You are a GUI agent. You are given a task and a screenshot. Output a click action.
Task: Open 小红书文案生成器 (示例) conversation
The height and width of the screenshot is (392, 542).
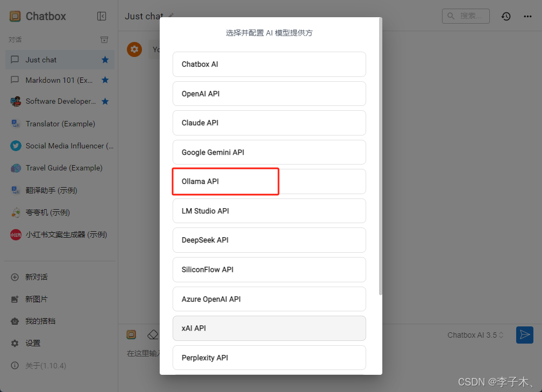(x=60, y=234)
